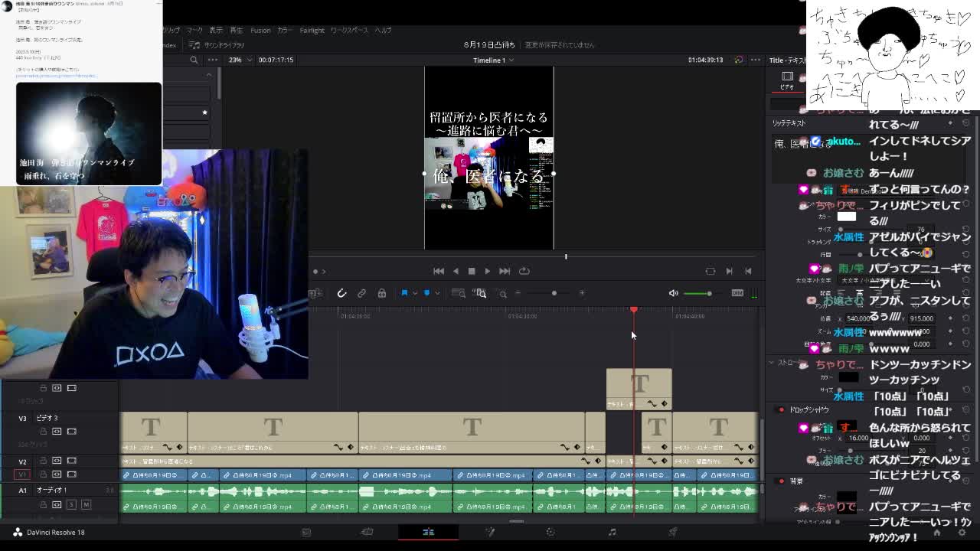
Task: Open the ヘルプ menu
Action: coord(383,30)
